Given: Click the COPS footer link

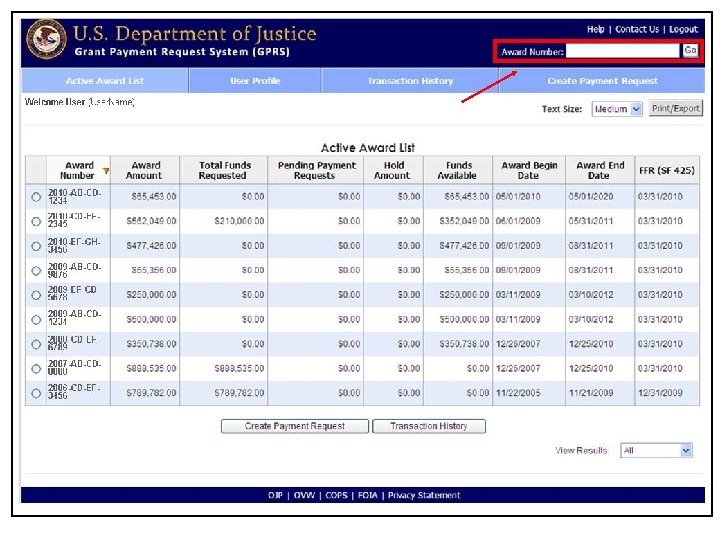Looking at the screenshot, I should click(336, 495).
